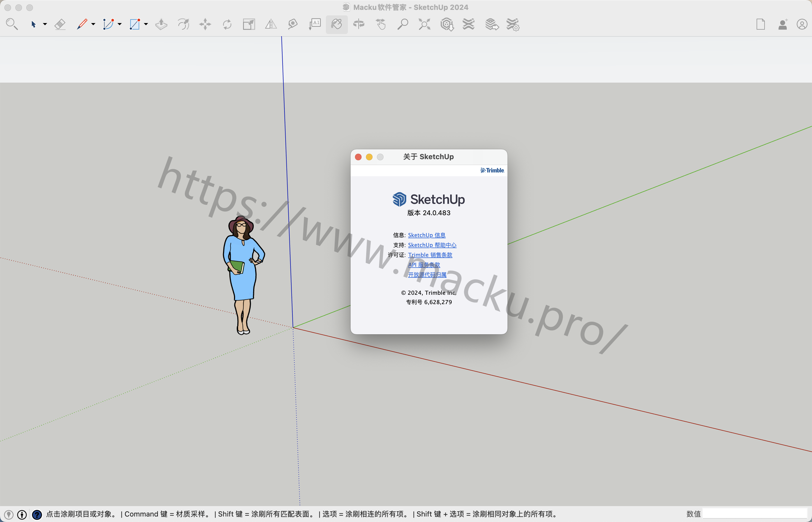The width and height of the screenshot is (812, 522).
Task: Select the Arc tool
Action: pos(108,24)
